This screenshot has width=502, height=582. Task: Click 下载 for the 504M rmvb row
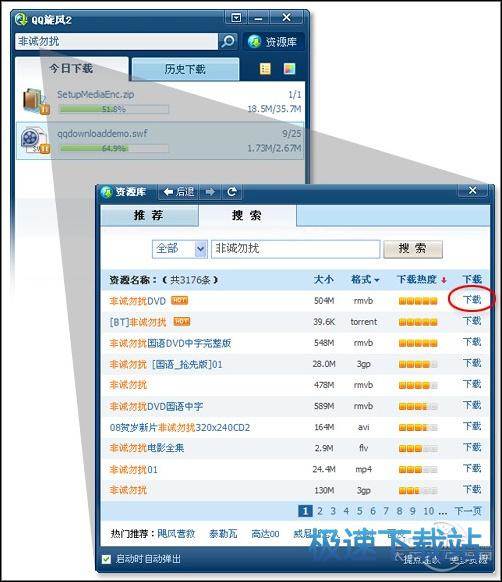point(472,300)
